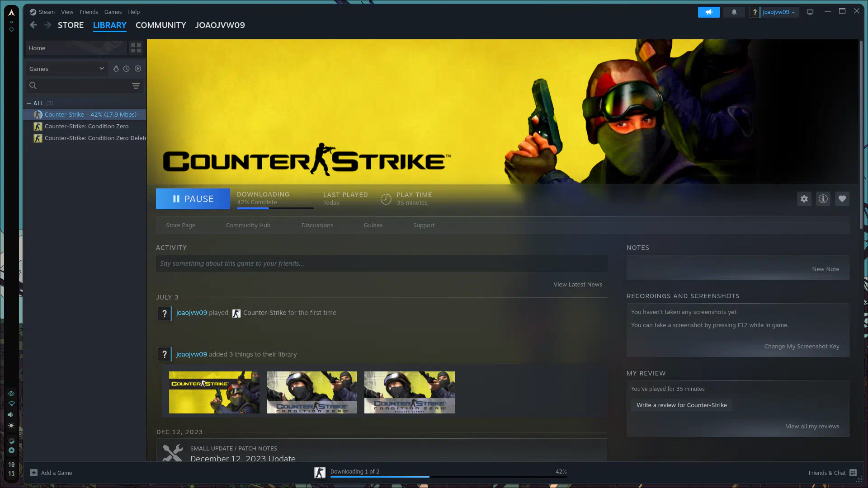This screenshot has width=868, height=488.
Task: Click New Note button
Action: 826,269
